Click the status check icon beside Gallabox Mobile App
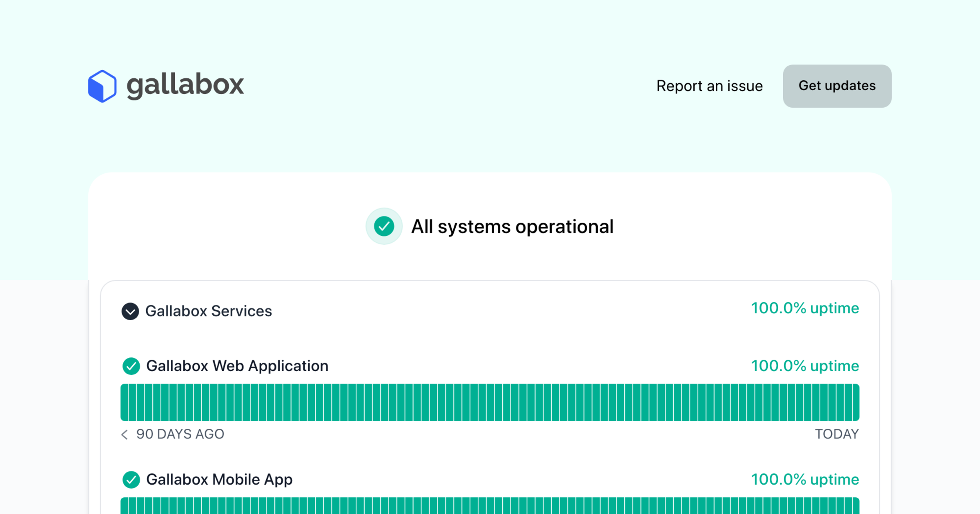Image resolution: width=980 pixels, height=514 pixels. pos(131,480)
